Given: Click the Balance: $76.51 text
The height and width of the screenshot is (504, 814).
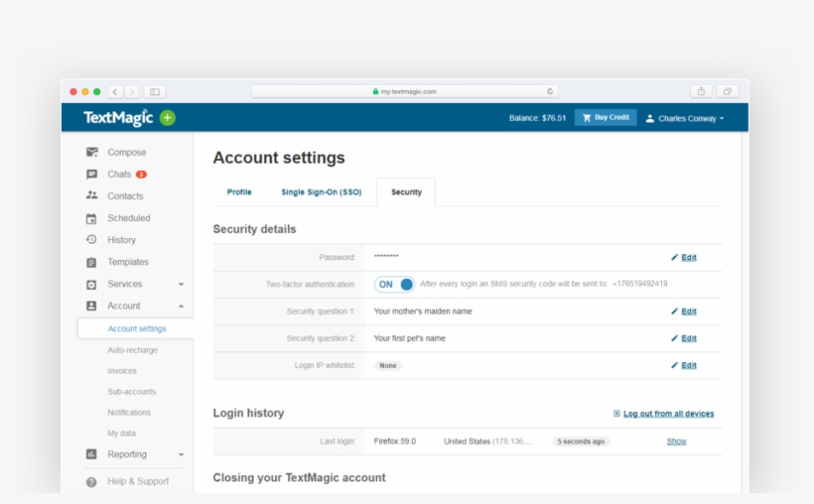Looking at the screenshot, I should [x=537, y=118].
